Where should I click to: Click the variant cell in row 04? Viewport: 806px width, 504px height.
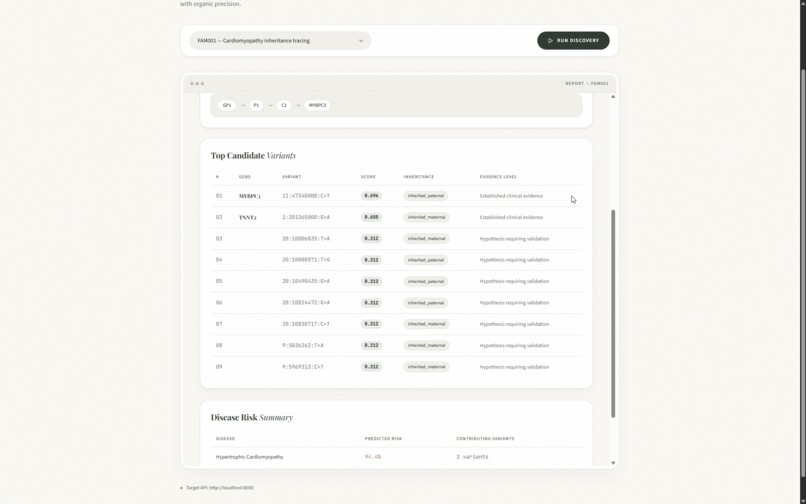pyautogui.click(x=306, y=260)
